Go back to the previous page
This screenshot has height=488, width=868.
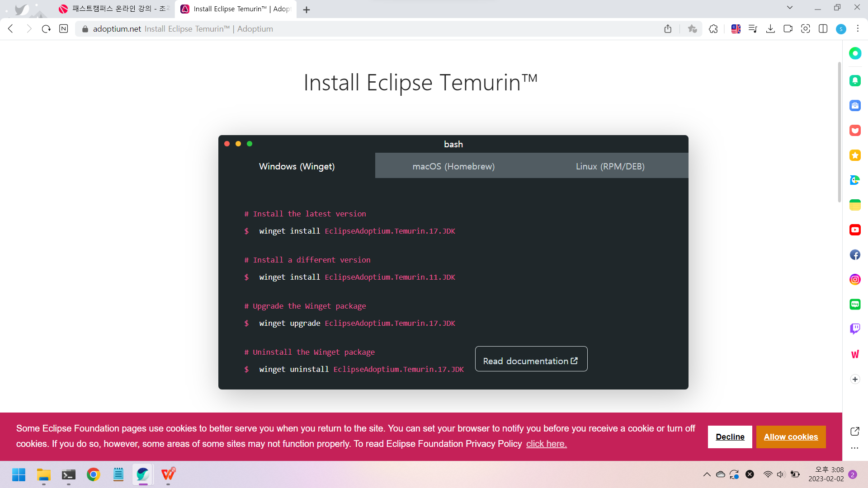11,29
